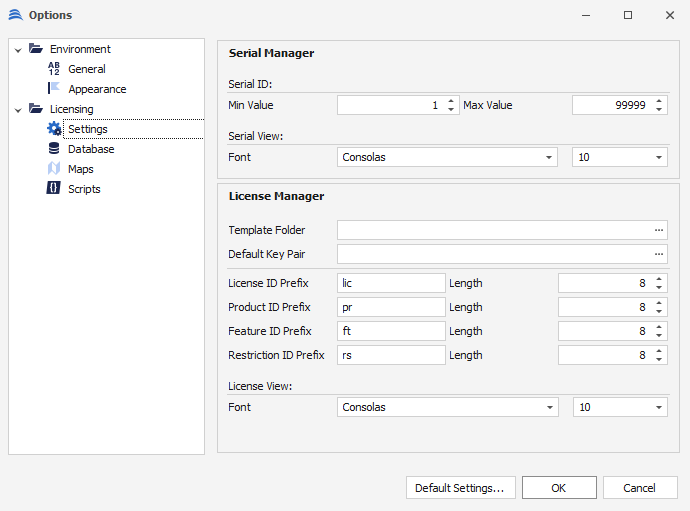Collapse the Environment tree node
This screenshot has height=511, width=690.
[18, 49]
